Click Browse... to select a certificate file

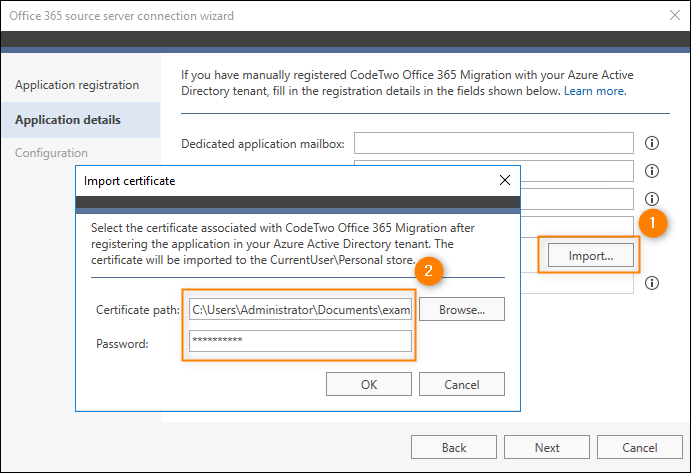pos(462,309)
